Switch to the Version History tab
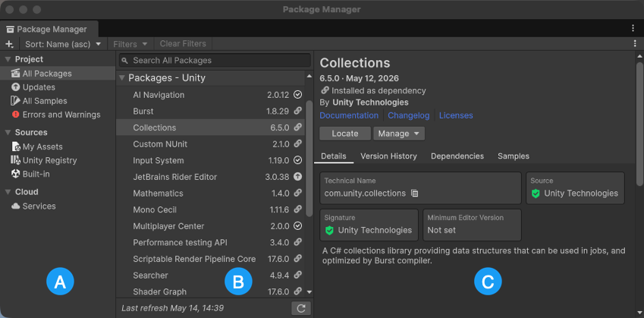 [x=388, y=156]
